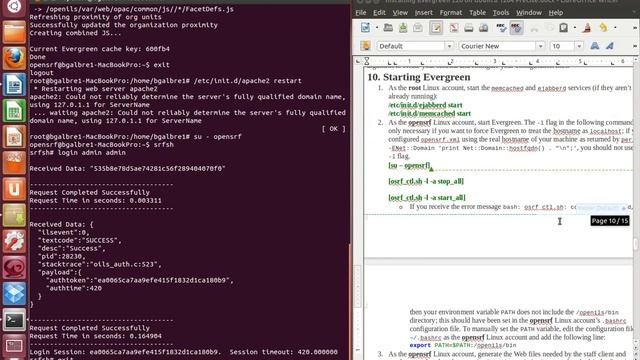Open the Styles and Formatting icon

pos(365,46)
